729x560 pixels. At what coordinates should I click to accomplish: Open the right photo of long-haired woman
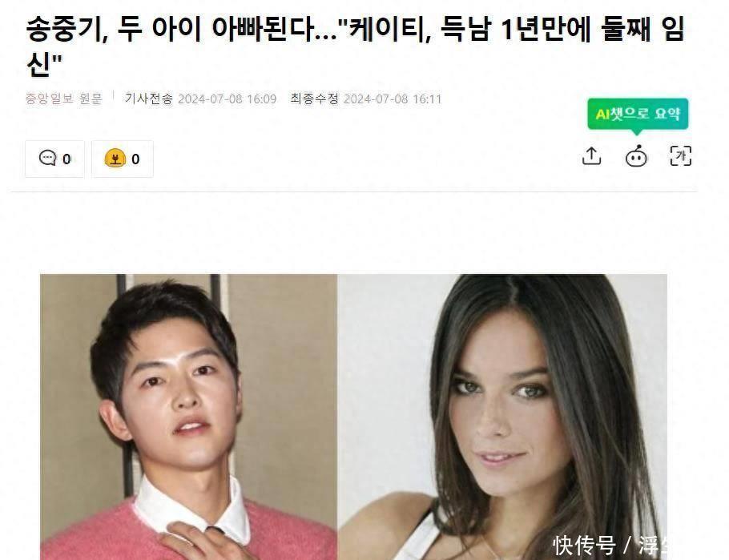tap(502, 417)
